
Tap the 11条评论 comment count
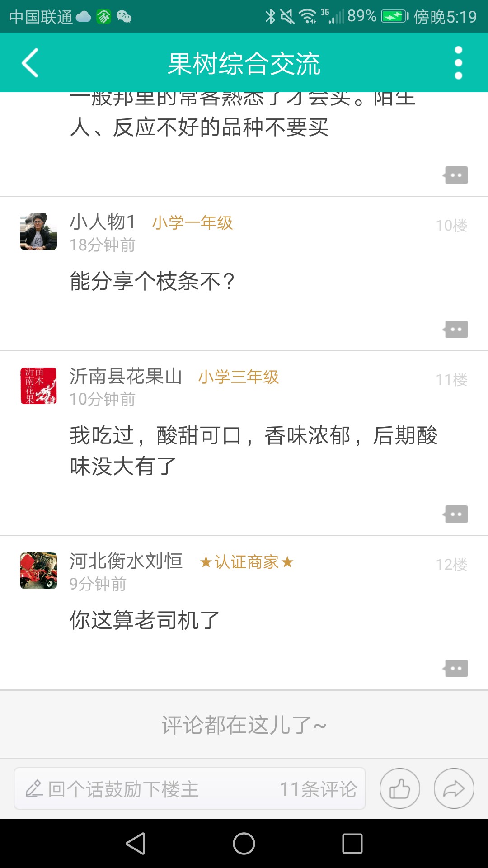click(x=318, y=789)
